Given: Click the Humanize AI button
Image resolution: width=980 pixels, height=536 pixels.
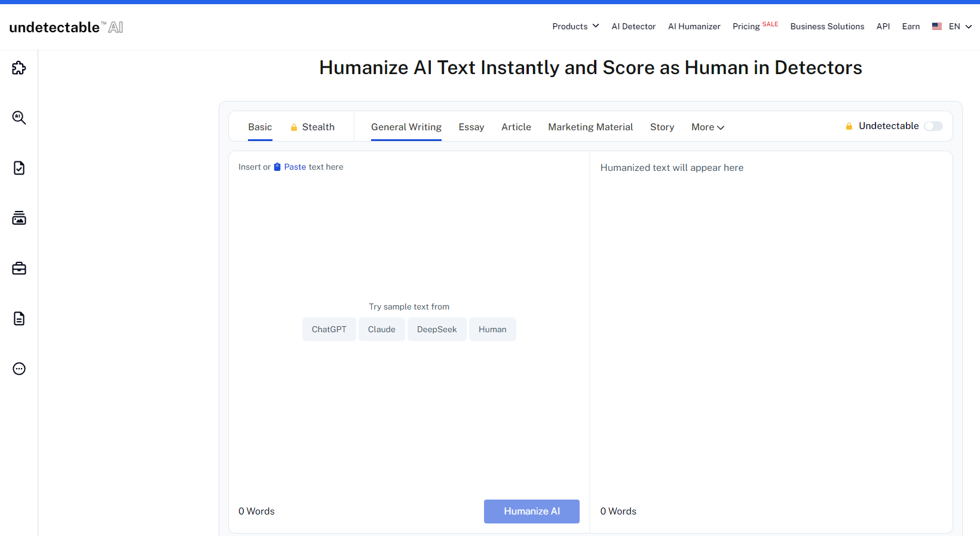Looking at the screenshot, I should [532, 512].
